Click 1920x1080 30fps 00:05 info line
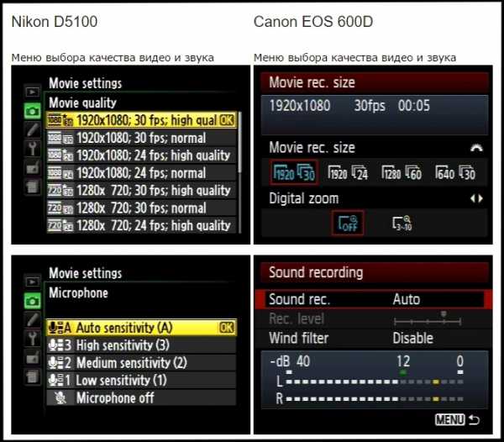Screen dimensions: 504x442 [349, 105]
